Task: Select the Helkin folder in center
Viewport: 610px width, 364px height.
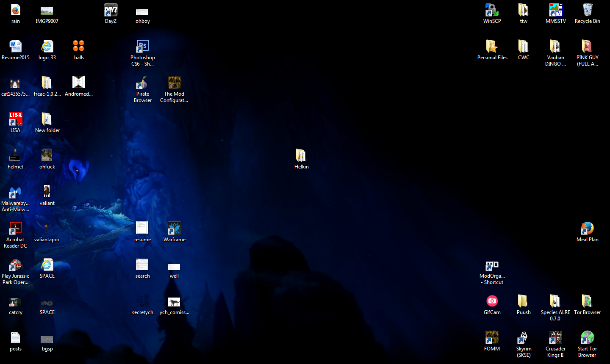Action: click(301, 155)
